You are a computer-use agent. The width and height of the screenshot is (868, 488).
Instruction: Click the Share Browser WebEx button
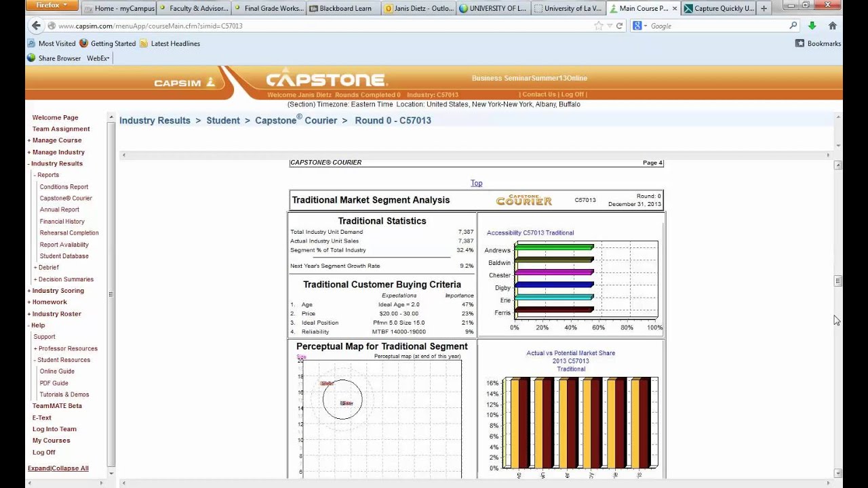click(54, 58)
